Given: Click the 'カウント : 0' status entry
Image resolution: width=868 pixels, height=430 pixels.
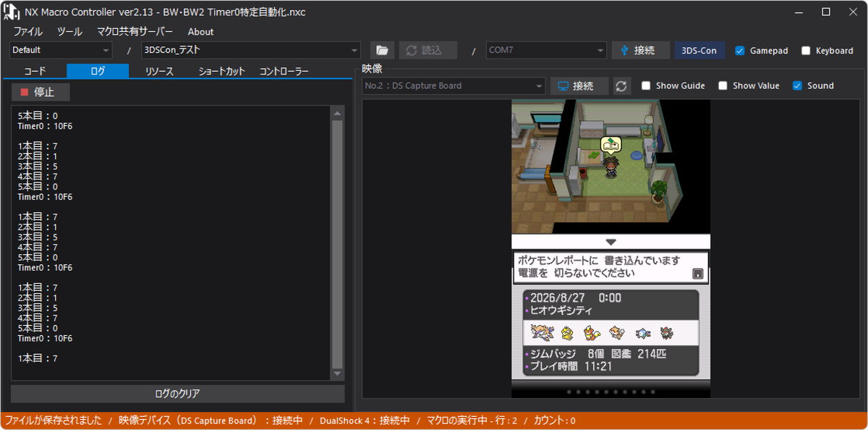Looking at the screenshot, I should [x=555, y=421].
